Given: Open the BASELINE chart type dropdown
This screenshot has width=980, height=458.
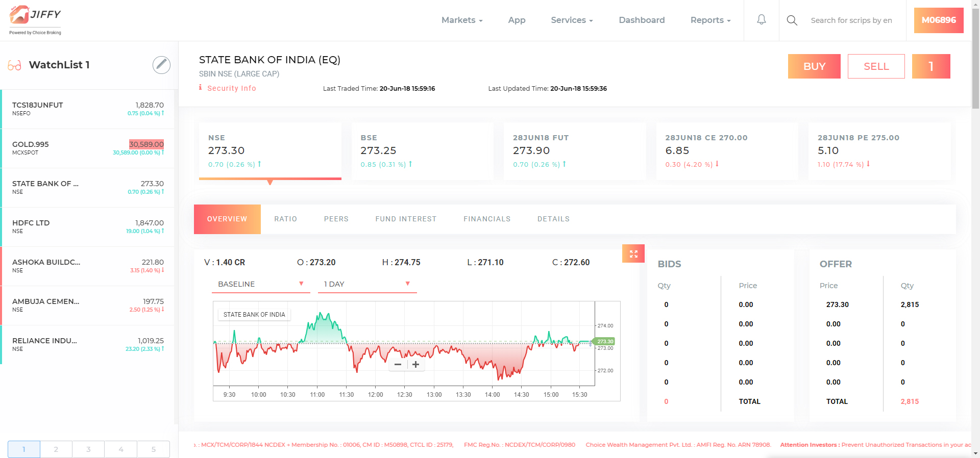Looking at the screenshot, I should tap(261, 284).
